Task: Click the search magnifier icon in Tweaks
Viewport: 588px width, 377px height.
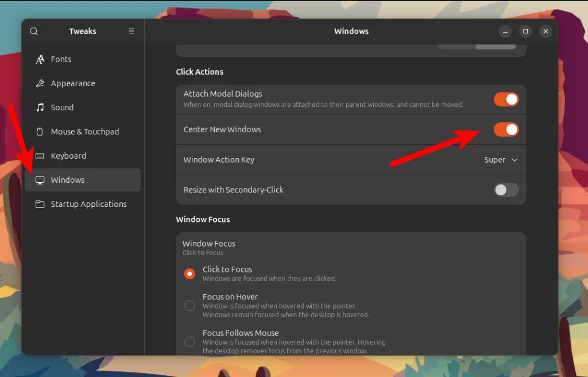Action: point(34,31)
